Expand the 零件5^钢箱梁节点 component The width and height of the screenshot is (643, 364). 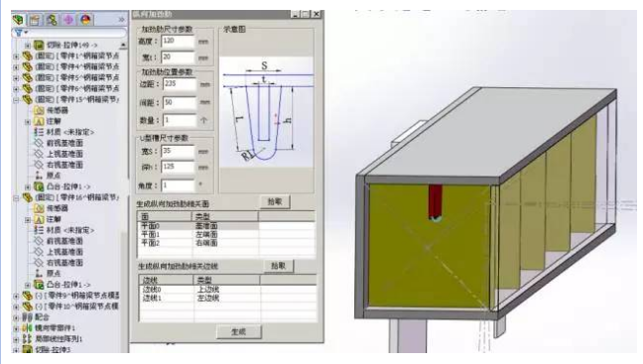(x=16, y=78)
